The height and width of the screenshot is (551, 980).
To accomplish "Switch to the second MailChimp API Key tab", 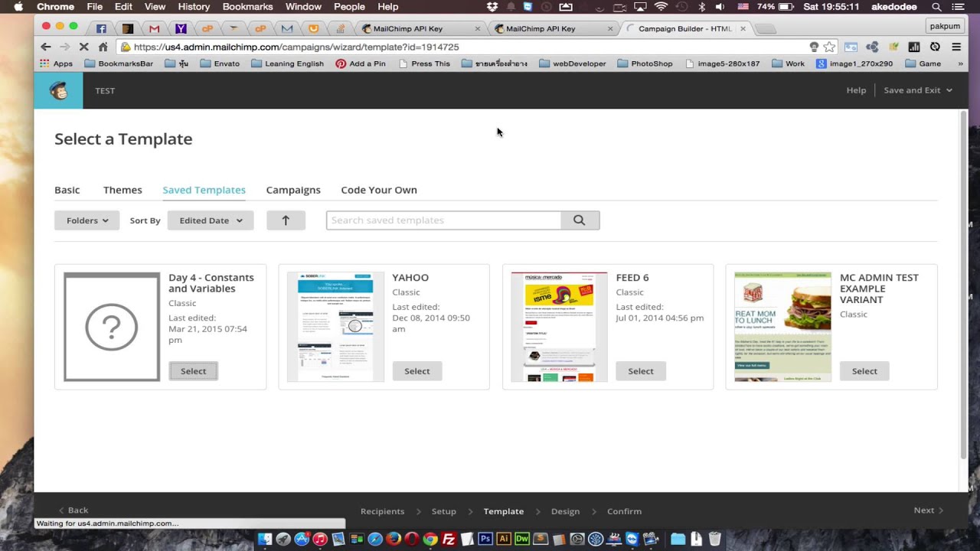I will point(554,29).
